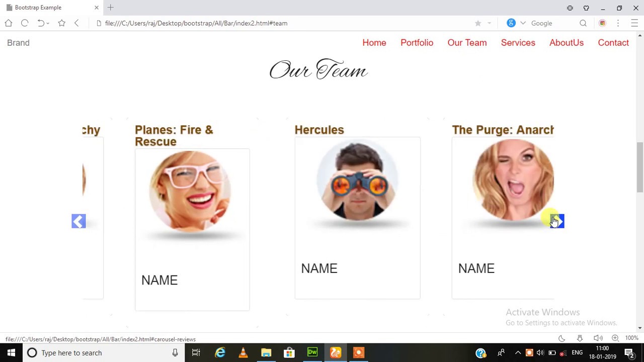Click the taskbar search box
This screenshot has width=644, height=362.
click(x=103, y=353)
